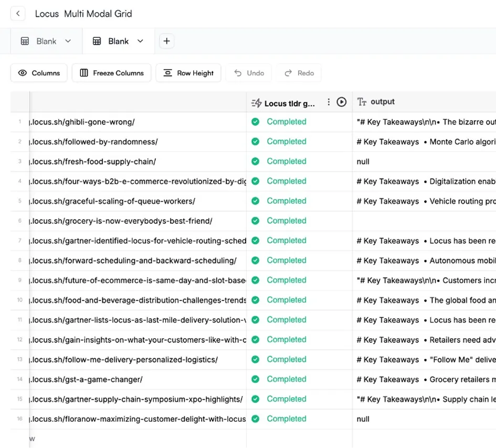Image resolution: width=496 pixels, height=448 pixels.
Task: Open three-dot menu of Locus tldr column
Action: point(329,102)
